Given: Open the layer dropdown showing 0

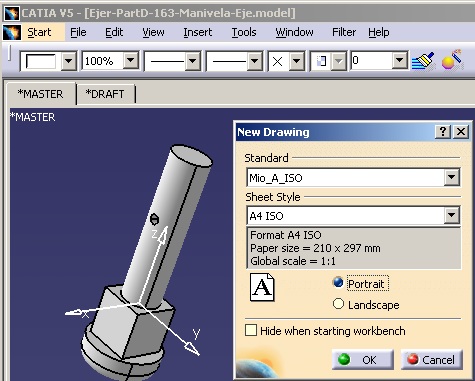Looking at the screenshot, I should pyautogui.click(x=399, y=61).
